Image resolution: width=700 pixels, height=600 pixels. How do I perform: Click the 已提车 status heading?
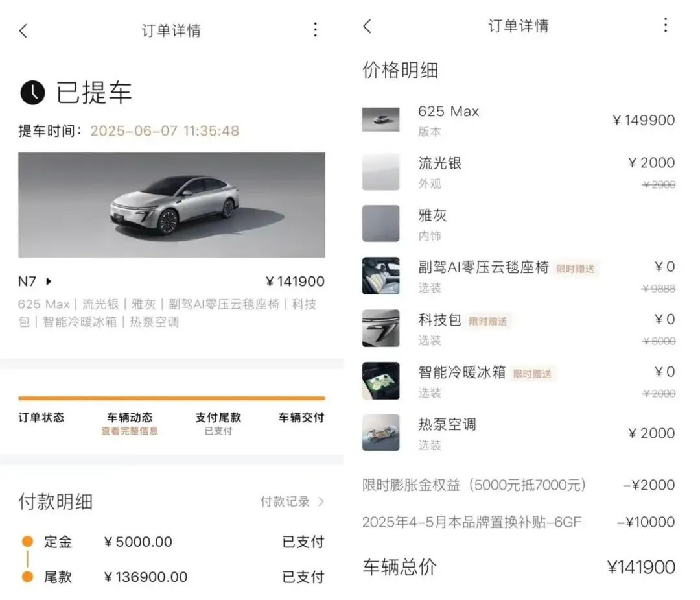[x=94, y=93]
